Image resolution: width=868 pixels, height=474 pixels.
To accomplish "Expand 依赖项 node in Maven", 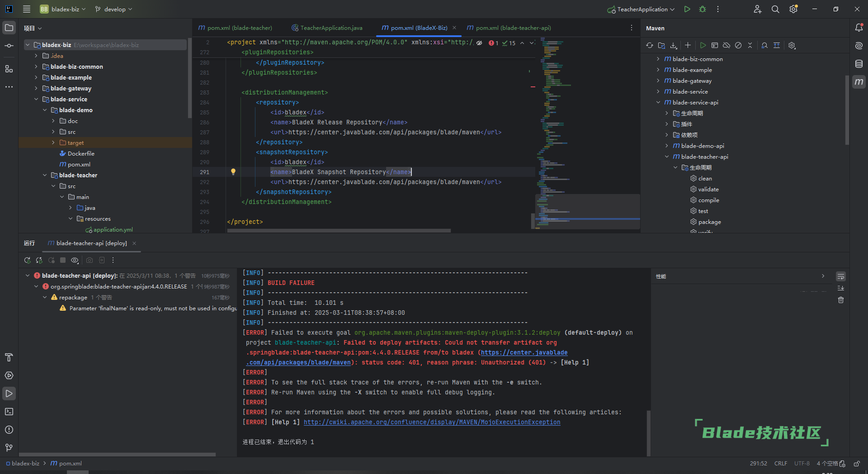I will (x=667, y=135).
